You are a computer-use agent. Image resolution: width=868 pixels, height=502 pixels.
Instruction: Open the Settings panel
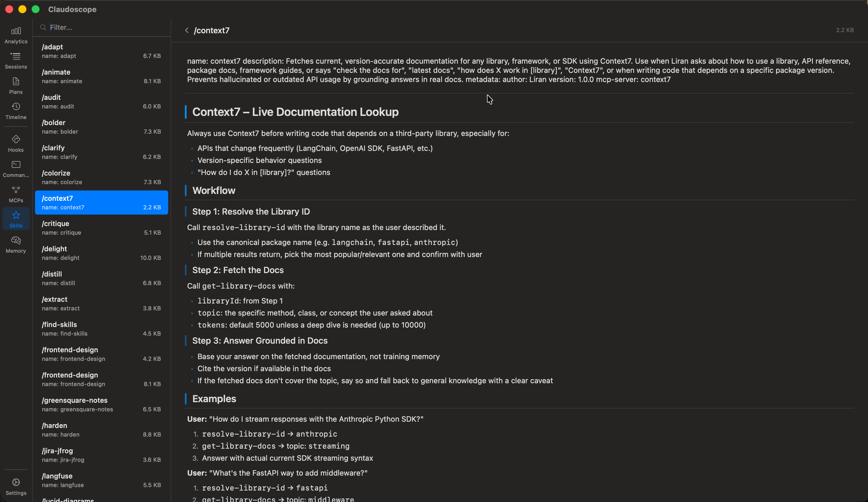click(15, 486)
